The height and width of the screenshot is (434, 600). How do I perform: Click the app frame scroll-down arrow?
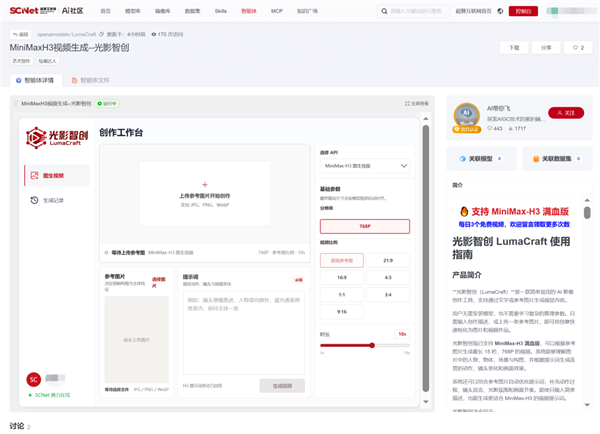[426, 401]
